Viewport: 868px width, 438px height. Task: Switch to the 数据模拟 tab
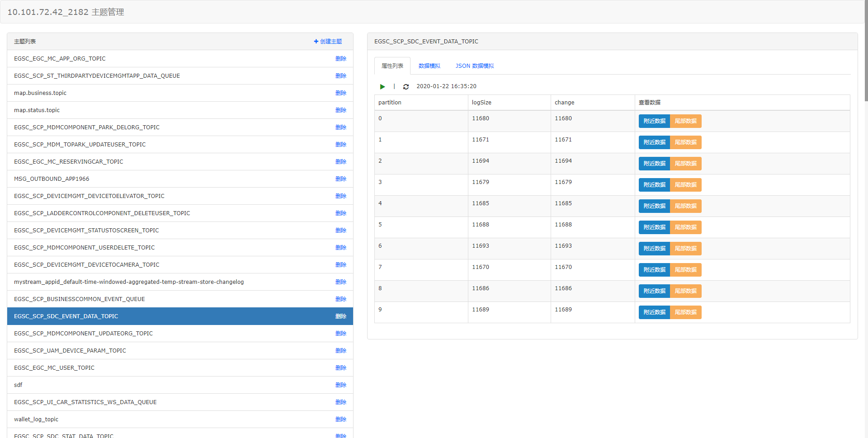click(429, 66)
